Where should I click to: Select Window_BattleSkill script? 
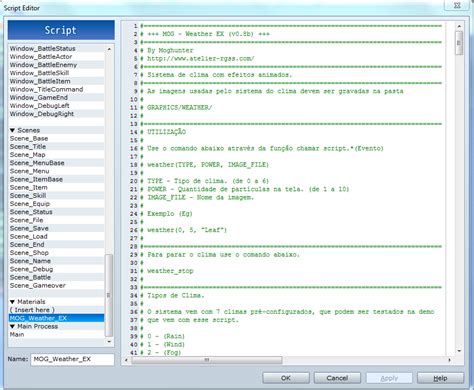click(x=57, y=73)
